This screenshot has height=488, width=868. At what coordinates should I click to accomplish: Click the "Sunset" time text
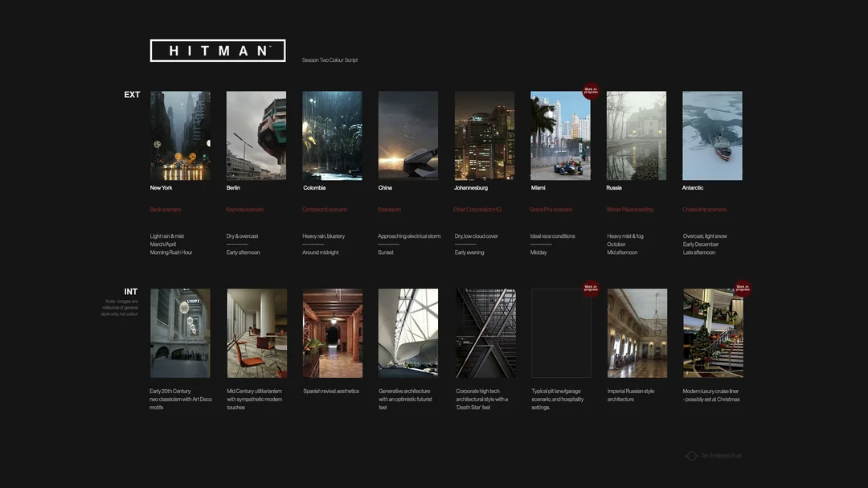click(386, 252)
